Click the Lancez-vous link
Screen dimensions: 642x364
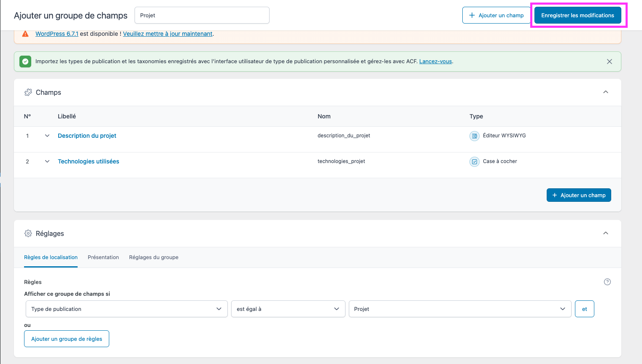click(x=435, y=62)
